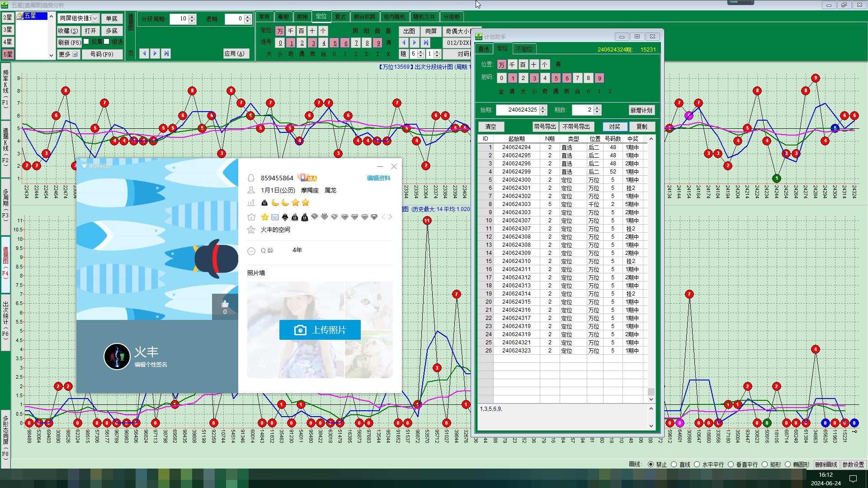Decrease the 期数 spinner in 计划助手

tap(597, 112)
